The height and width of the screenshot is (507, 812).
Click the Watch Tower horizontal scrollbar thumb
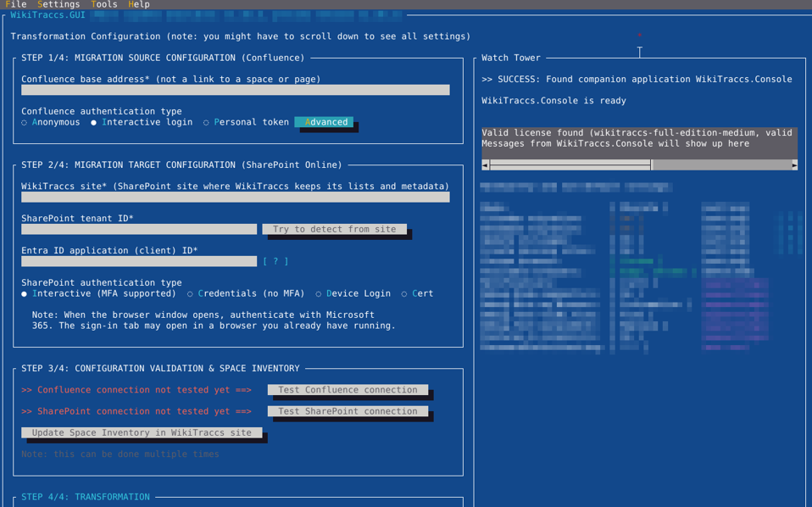[570, 165]
